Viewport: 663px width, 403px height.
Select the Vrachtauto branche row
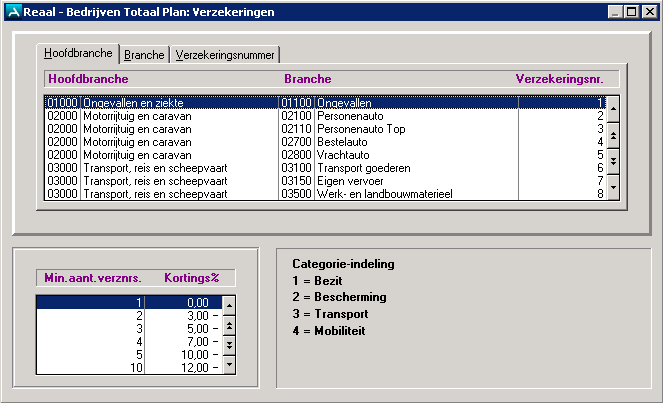pos(351,155)
